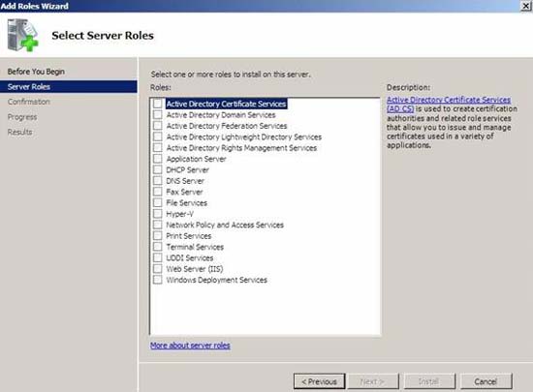Select Network Policy and Access Services checkbox
Image resolution: width=533 pixels, height=392 pixels.
(157, 225)
